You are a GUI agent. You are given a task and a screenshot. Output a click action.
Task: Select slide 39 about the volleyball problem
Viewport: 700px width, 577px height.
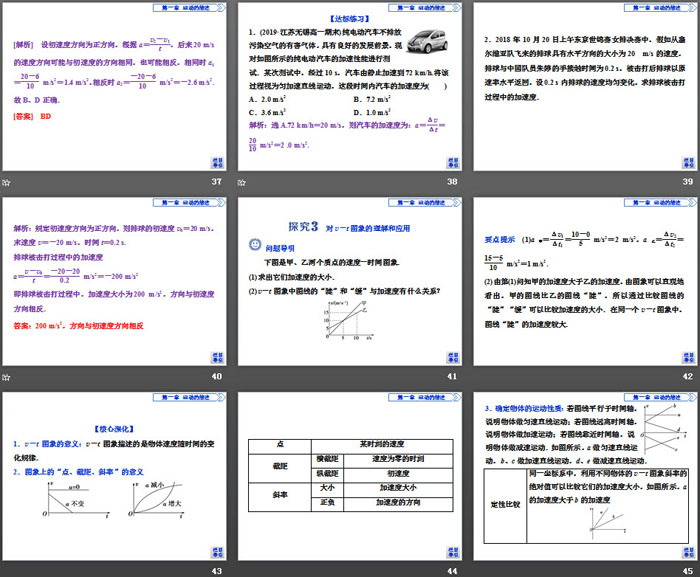(x=583, y=87)
